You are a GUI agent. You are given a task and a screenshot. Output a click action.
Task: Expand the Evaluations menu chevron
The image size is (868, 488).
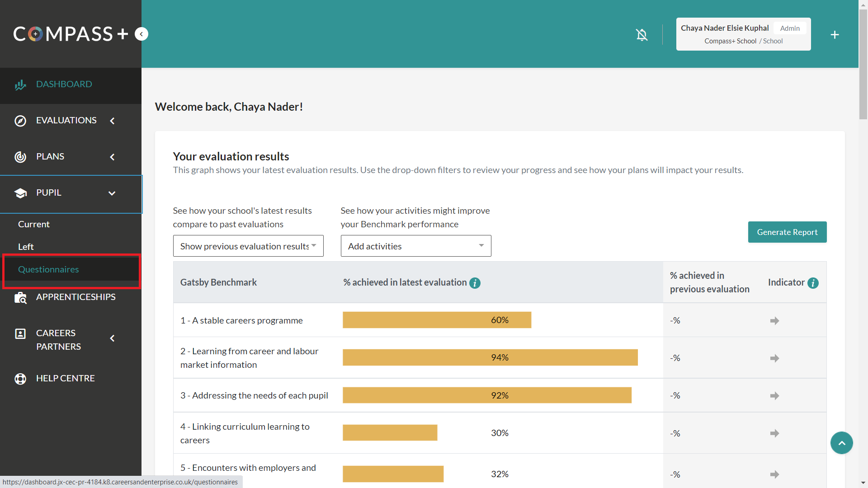click(x=112, y=121)
